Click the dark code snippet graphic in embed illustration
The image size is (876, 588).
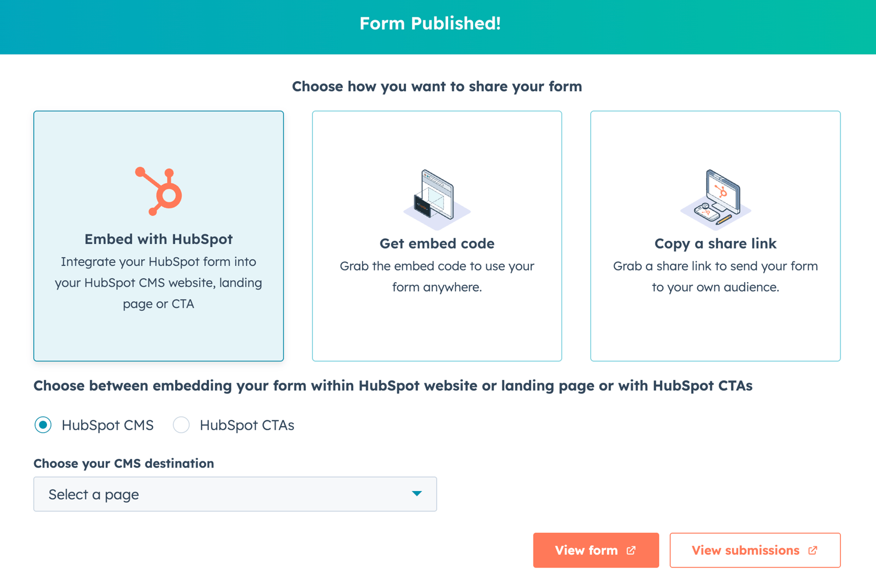421,205
